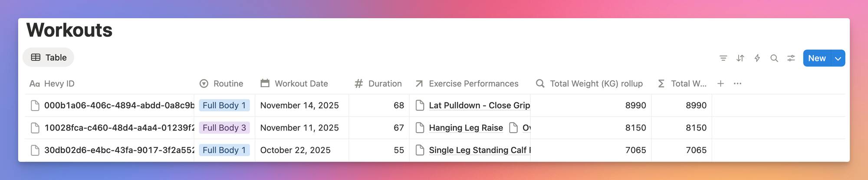This screenshot has height=180, width=868.
Task: Click the Duration column header
Action: 378,84
